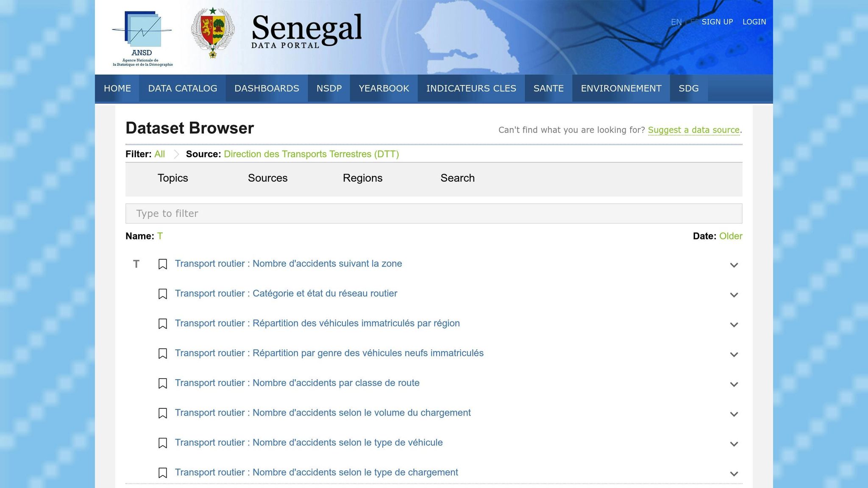Image resolution: width=868 pixels, height=488 pixels.
Task: Sort by Date using the Older link
Action: tap(730, 236)
